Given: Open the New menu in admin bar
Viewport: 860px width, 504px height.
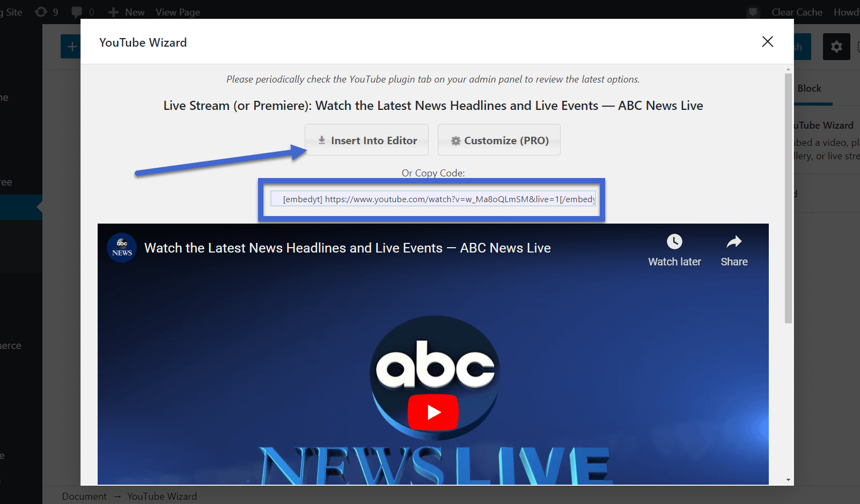Looking at the screenshot, I should [127, 12].
